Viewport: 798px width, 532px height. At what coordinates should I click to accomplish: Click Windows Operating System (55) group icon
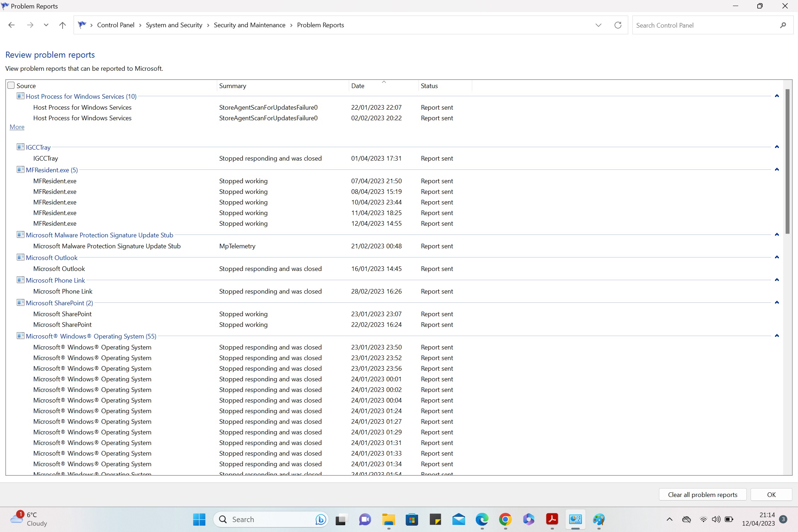pyautogui.click(x=21, y=336)
